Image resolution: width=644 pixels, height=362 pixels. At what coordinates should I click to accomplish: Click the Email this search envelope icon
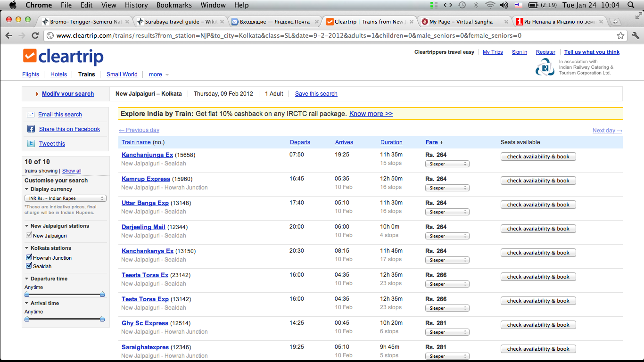coord(31,115)
